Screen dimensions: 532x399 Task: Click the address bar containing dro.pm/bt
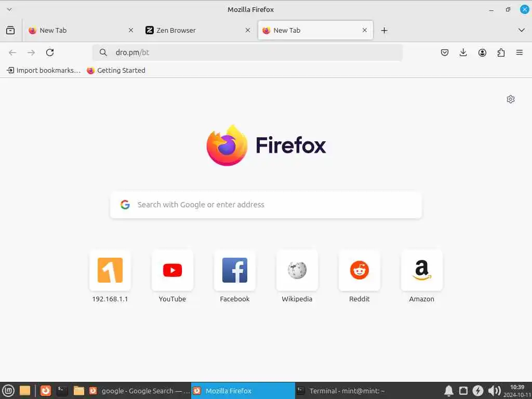[x=248, y=52]
